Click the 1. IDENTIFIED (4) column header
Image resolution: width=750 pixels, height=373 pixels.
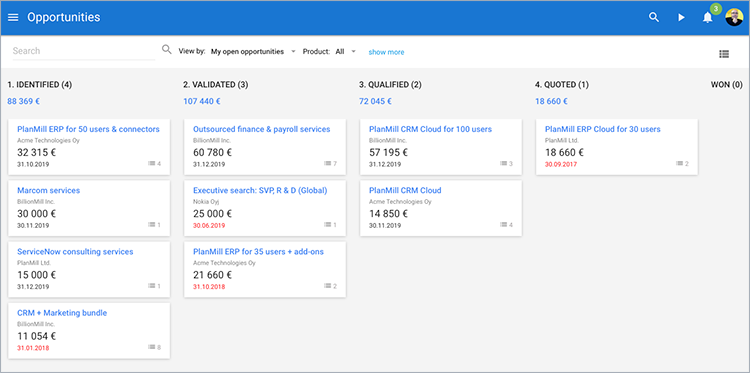click(x=40, y=85)
